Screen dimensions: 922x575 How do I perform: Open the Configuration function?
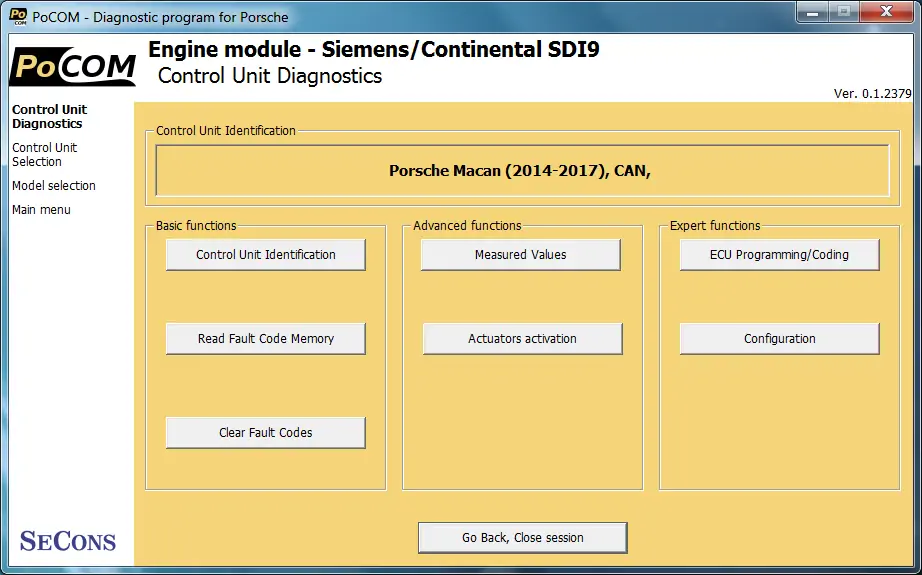pyautogui.click(x=780, y=339)
